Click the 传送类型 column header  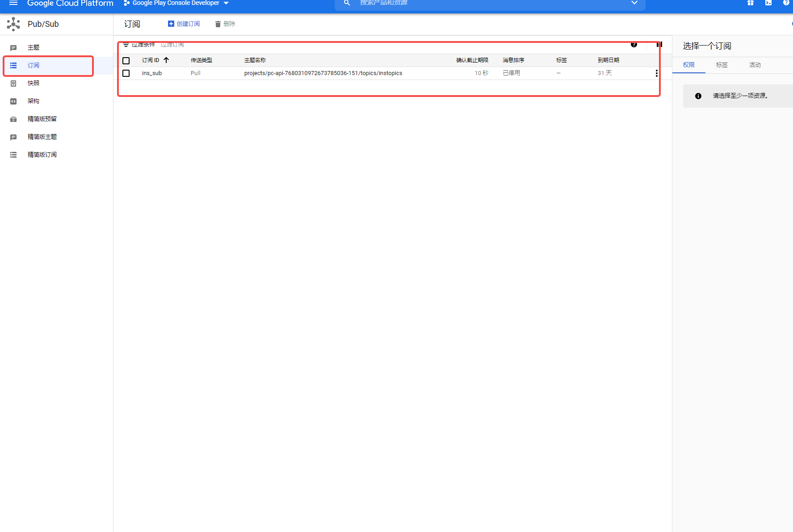(201, 60)
